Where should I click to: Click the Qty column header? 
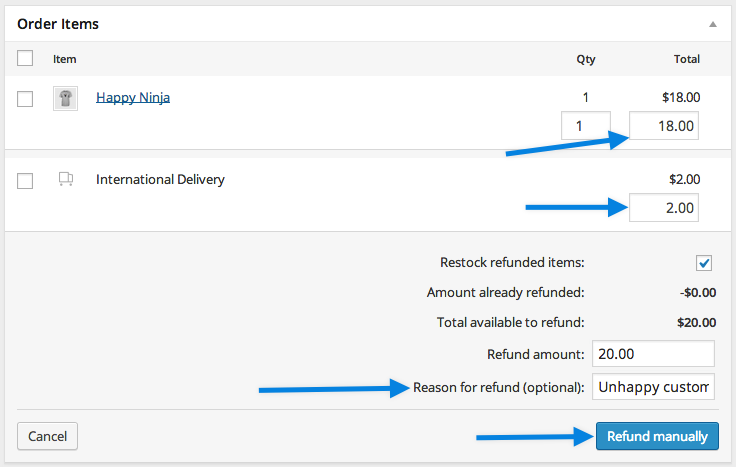(586, 59)
